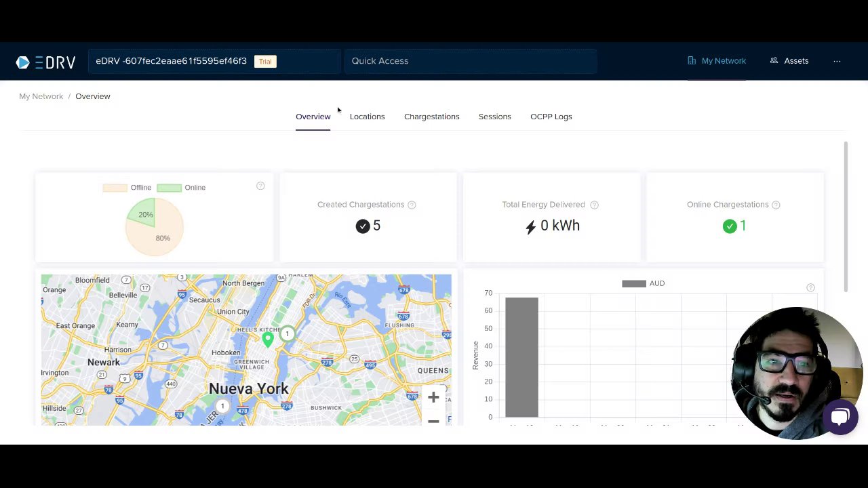Screen dimensions: 868x488
Task: View the Sessions tab
Action: coord(495,117)
